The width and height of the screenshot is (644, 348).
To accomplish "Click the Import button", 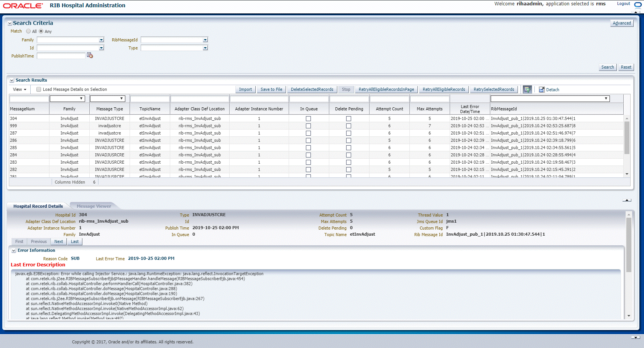I will 245,89.
